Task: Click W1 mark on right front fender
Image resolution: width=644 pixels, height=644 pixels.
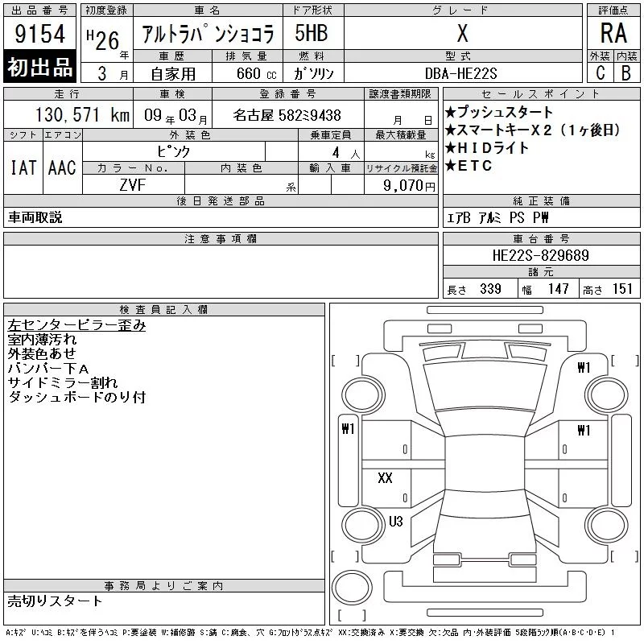Action: coord(584,367)
